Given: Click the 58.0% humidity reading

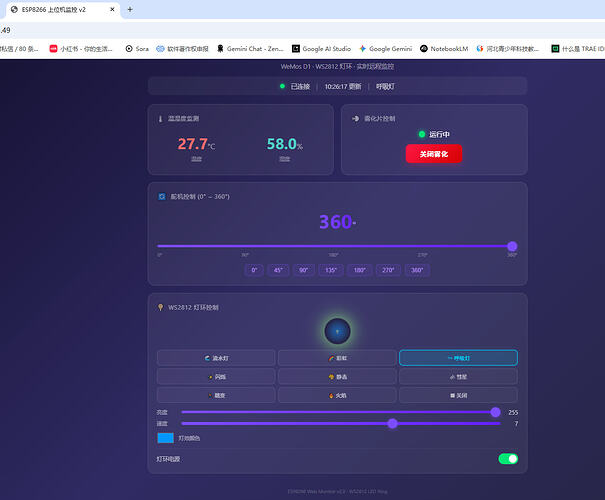Looking at the screenshot, I should [x=285, y=144].
